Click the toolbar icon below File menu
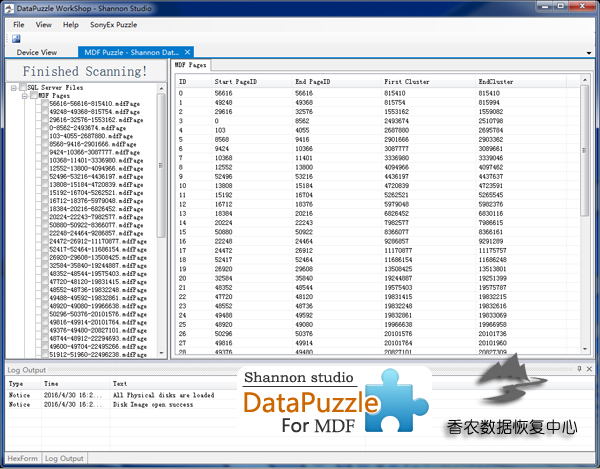600x469 pixels. pos(16,37)
